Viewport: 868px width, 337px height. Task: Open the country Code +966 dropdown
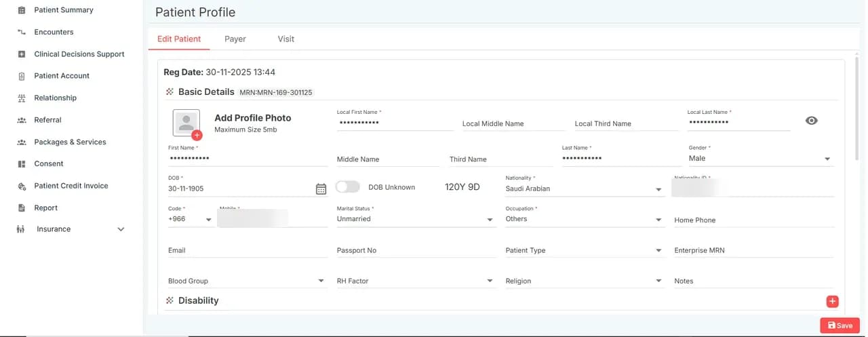(x=191, y=219)
